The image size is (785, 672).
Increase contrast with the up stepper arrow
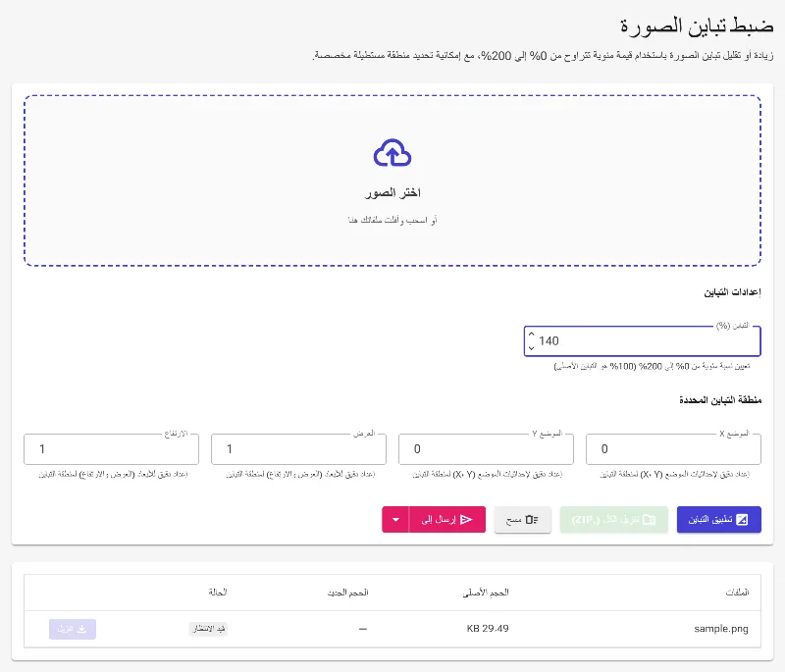coord(531,335)
